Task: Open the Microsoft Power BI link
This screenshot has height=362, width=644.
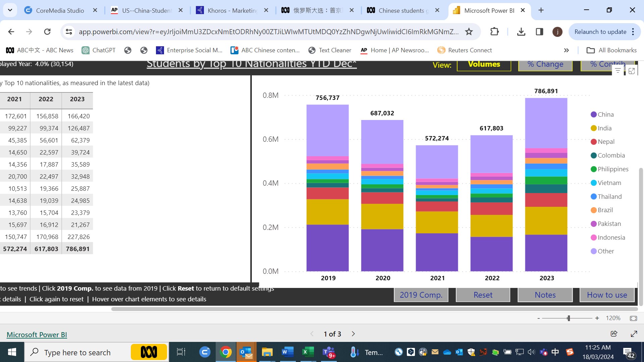Action: 37,335
